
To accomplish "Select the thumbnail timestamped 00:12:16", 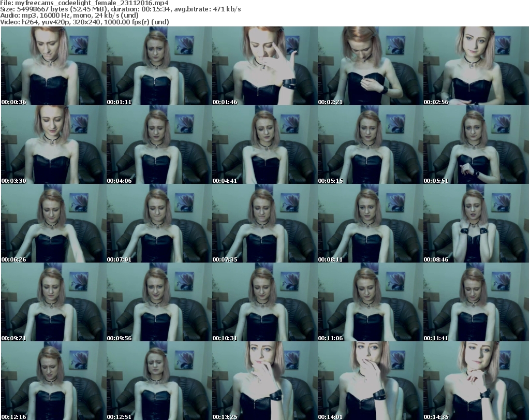I will point(54,381).
